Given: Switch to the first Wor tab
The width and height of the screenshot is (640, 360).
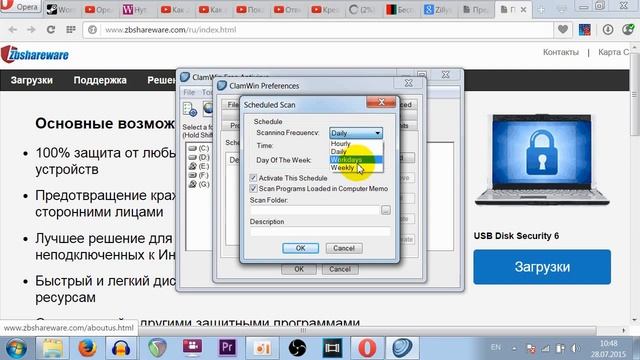Looking at the screenshot, I should pos(60,10).
